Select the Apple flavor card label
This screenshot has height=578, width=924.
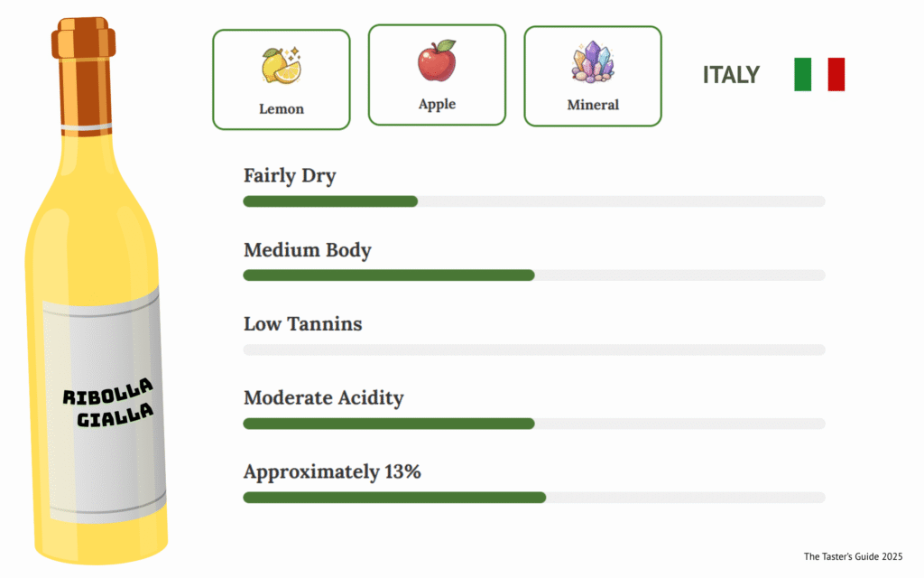click(x=437, y=104)
